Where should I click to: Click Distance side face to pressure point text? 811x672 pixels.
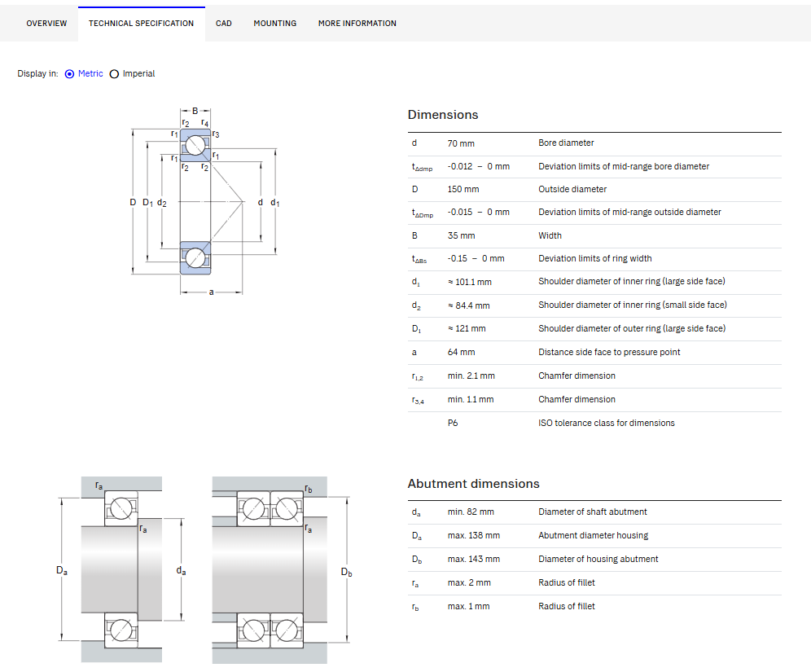point(609,353)
